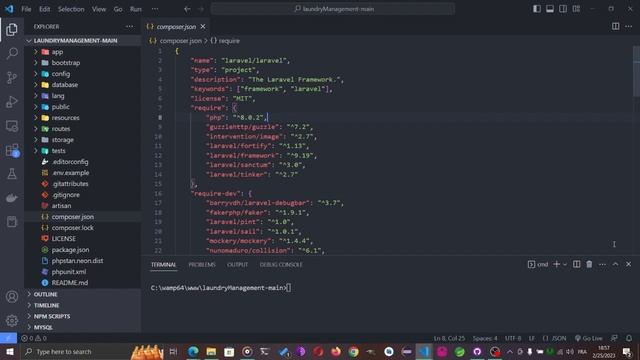Viewport: 640px width, 360px height.
Task: Toggle bottom panel visibility
Action: point(550,9)
